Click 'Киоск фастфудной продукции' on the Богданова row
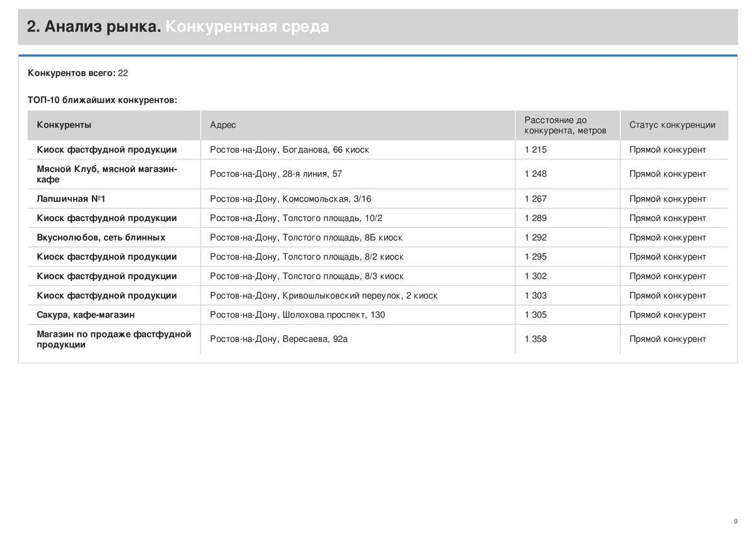The width and height of the screenshot is (756, 534). 107,150
